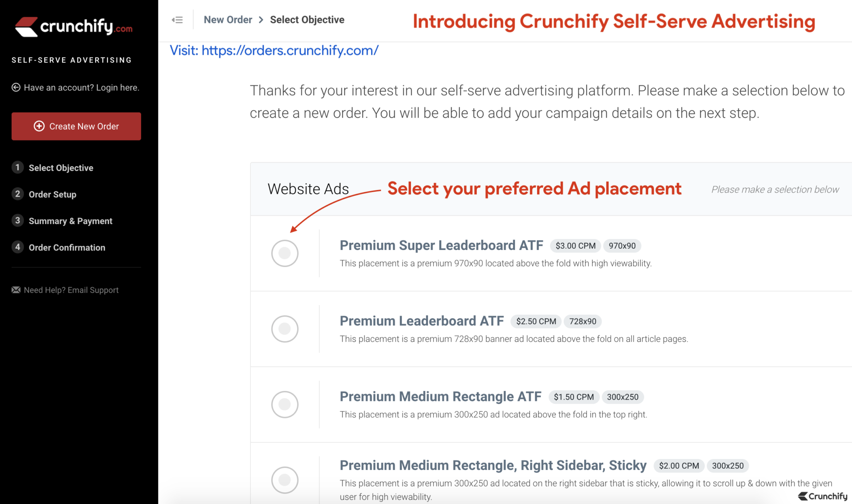Click the envelope icon next to Email Support
The width and height of the screenshot is (852, 504).
pyautogui.click(x=15, y=290)
